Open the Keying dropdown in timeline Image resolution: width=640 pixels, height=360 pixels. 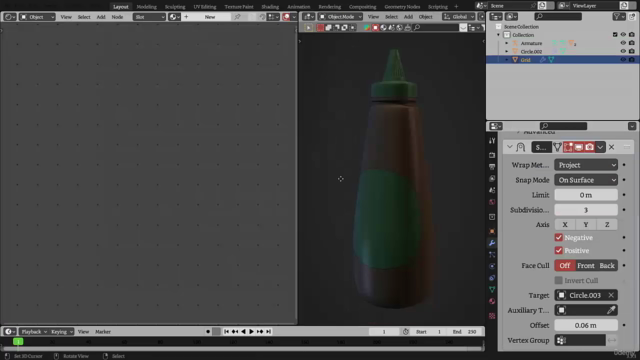click(62, 332)
